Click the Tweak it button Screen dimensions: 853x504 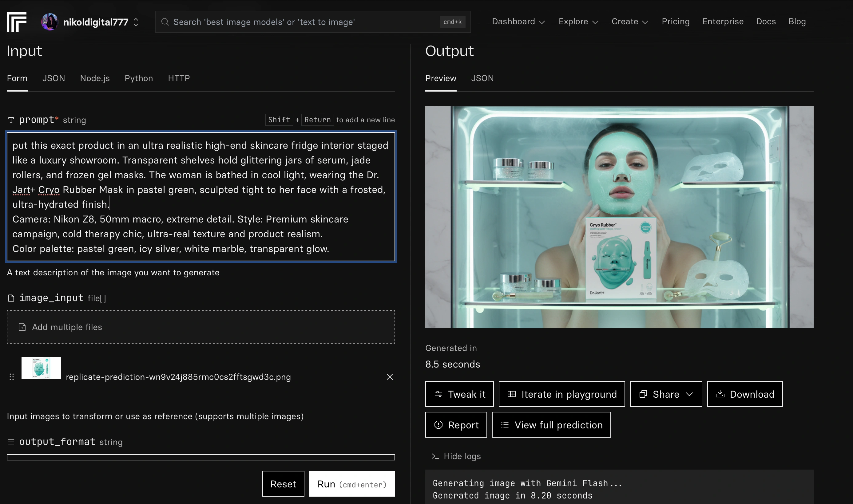coord(459,394)
